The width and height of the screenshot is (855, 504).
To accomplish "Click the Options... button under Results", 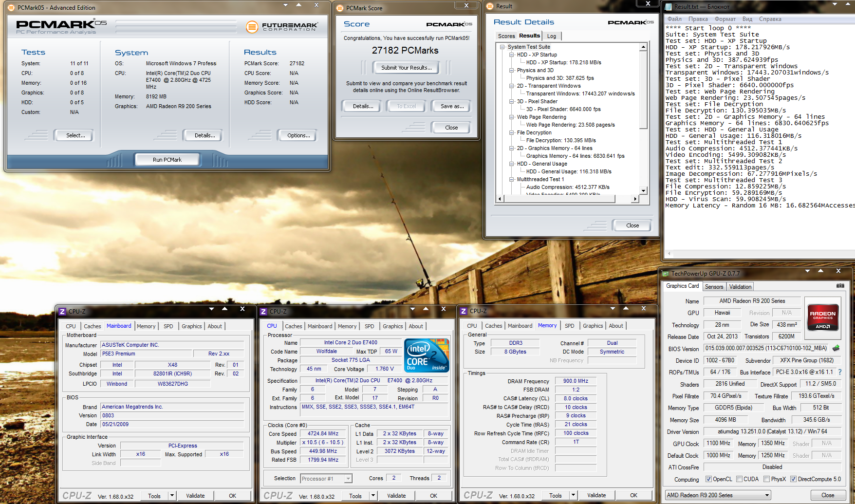I will pos(298,135).
